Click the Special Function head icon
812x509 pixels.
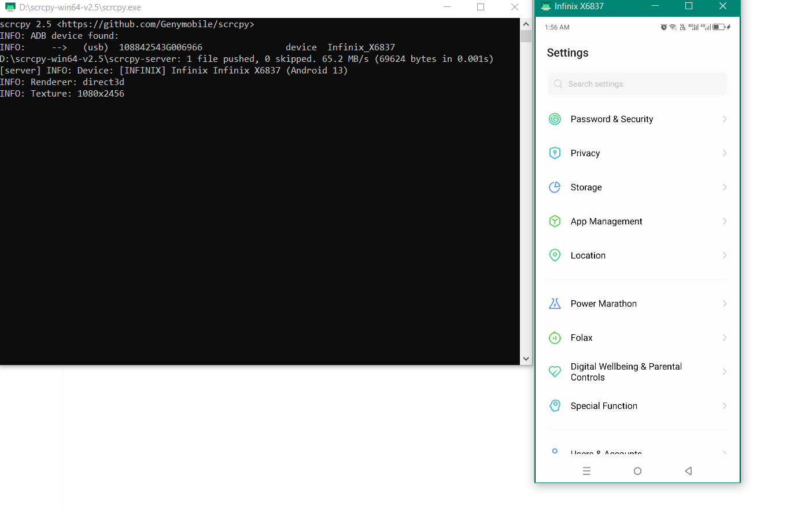tap(555, 406)
